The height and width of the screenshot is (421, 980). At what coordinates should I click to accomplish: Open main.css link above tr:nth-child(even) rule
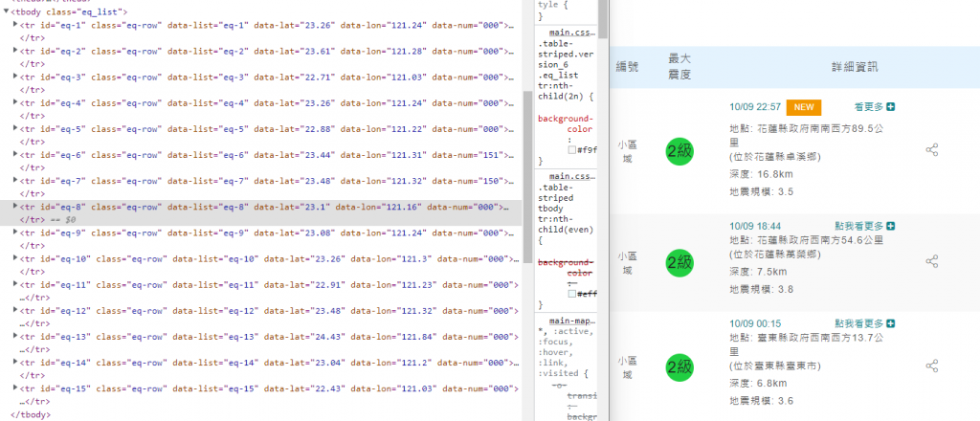click(572, 177)
